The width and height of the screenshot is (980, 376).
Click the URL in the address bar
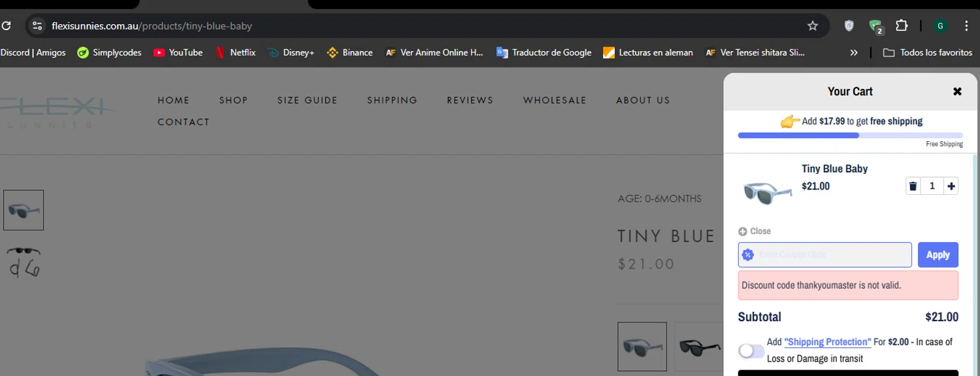152,26
